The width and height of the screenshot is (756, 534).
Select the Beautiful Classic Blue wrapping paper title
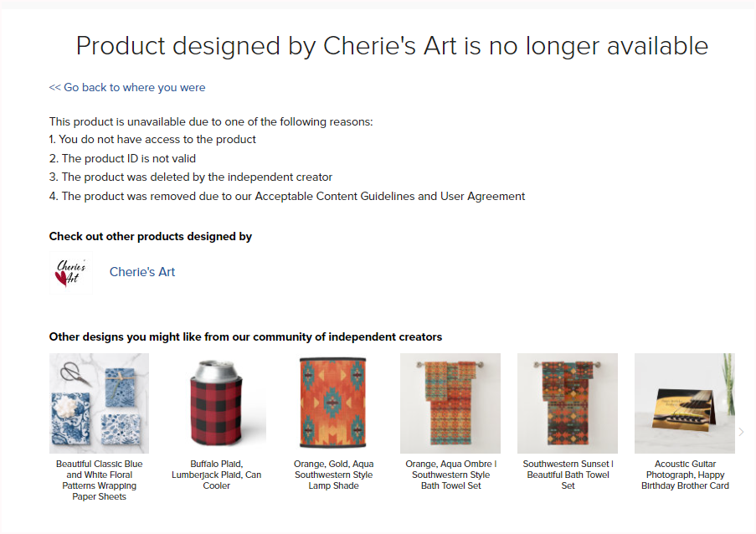100,480
